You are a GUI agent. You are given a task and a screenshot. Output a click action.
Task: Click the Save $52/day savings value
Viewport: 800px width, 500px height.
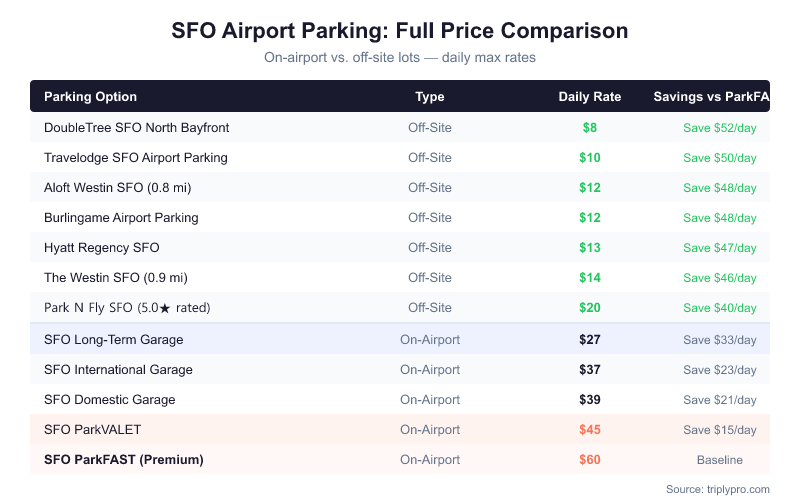720,127
